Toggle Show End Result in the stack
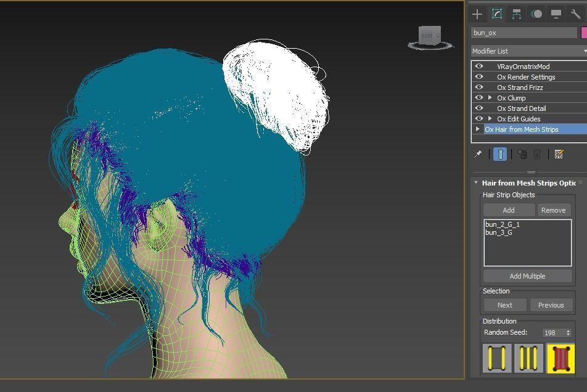Screen dimensions: 587x392 pyautogui.click(x=500, y=154)
